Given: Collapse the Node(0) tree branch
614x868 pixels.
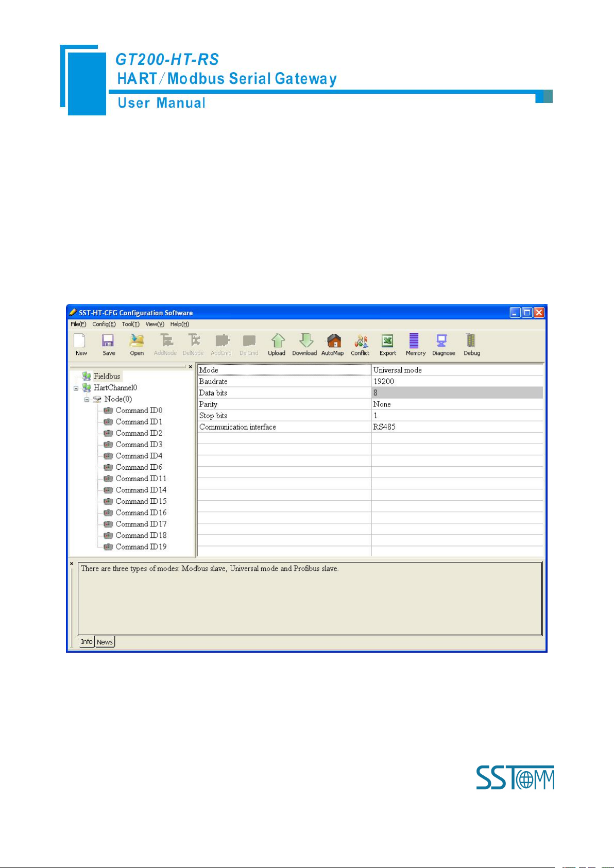Looking at the screenshot, I should tap(87, 400).
